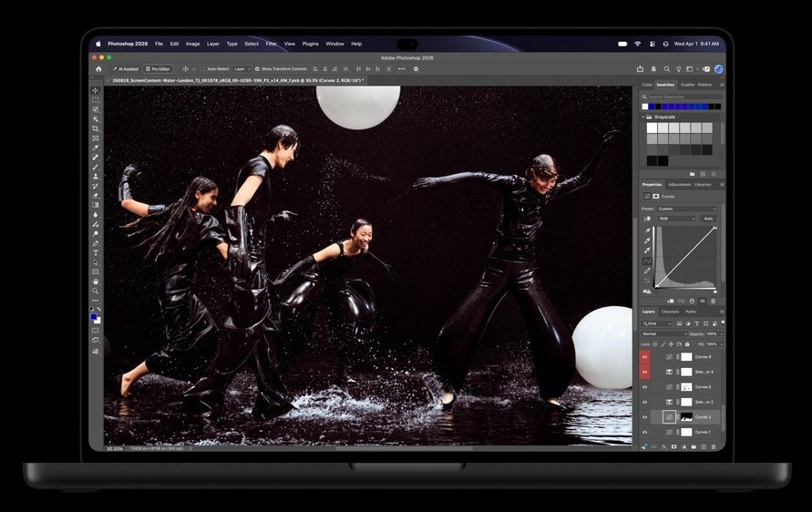Select the Rectangular Marquee tool
Image resolution: width=812 pixels, height=512 pixels.
[96, 100]
